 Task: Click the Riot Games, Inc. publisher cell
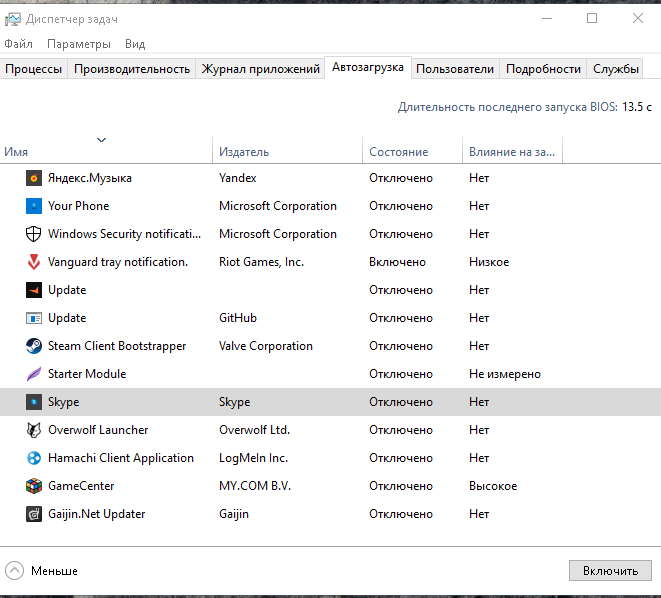[x=261, y=262]
